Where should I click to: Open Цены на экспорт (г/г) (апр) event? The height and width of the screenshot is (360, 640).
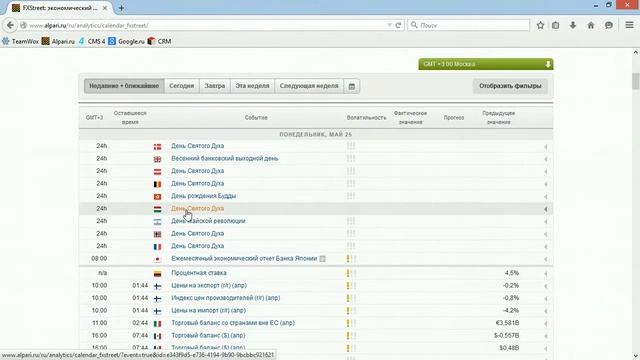pyautogui.click(x=209, y=285)
